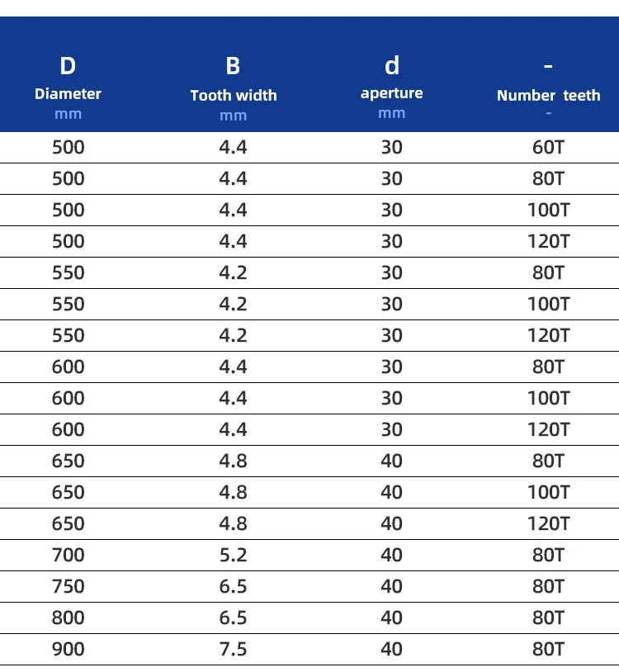Select the Tooth width column header

tap(234, 95)
